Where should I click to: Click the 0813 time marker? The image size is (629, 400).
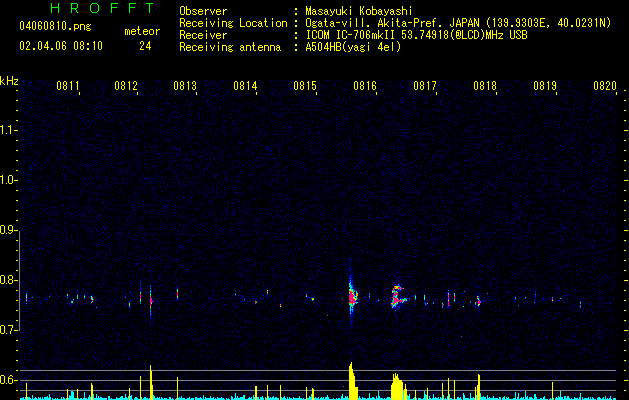[x=185, y=85]
